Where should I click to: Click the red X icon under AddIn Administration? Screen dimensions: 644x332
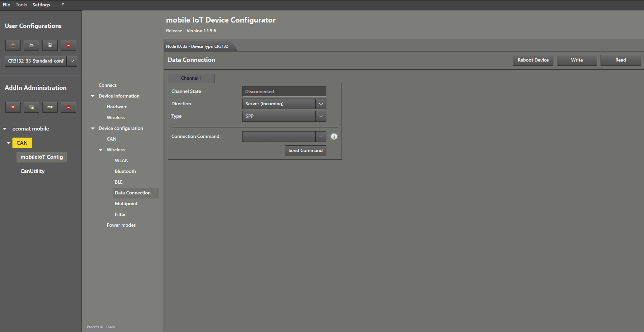coord(13,107)
